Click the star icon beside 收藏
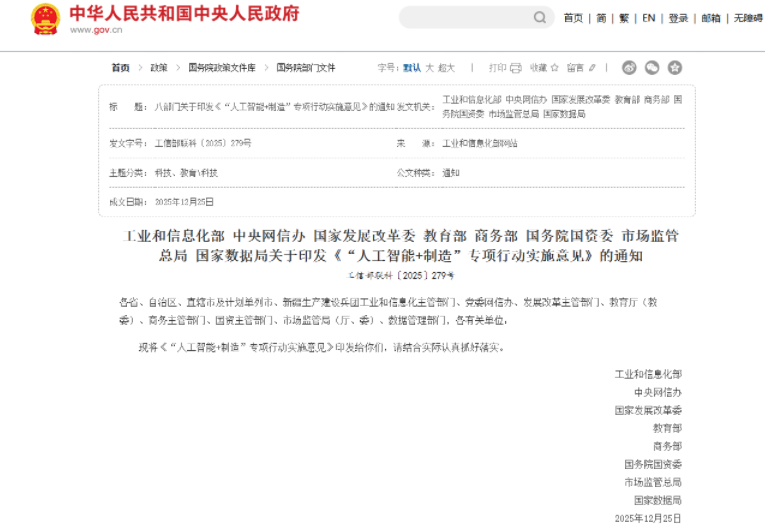This screenshot has height=531, width=765. coord(555,68)
